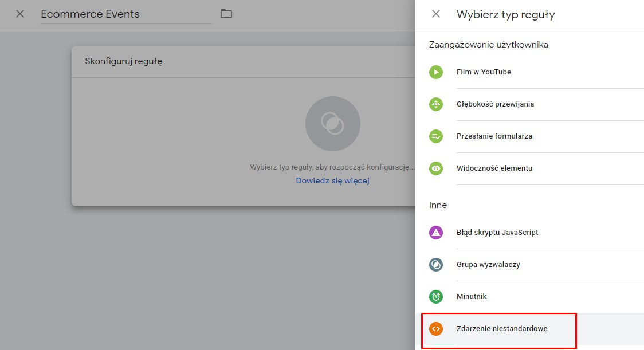Open the folder icon beside the trigger name

[226, 14]
